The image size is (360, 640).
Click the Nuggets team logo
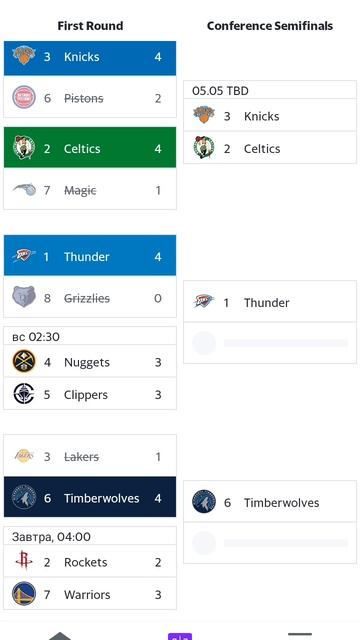point(24,362)
